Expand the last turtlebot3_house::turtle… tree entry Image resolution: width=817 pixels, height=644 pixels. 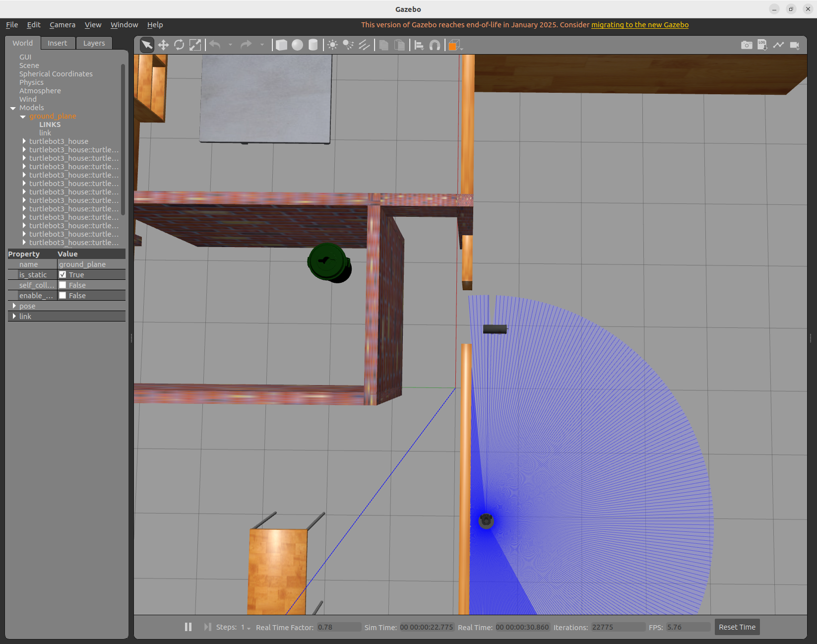coord(24,243)
